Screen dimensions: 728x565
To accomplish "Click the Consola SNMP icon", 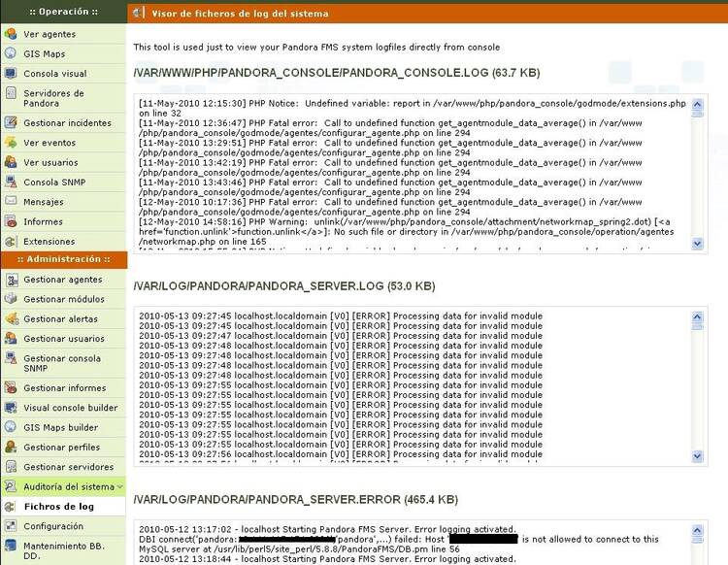I will click(11, 183).
